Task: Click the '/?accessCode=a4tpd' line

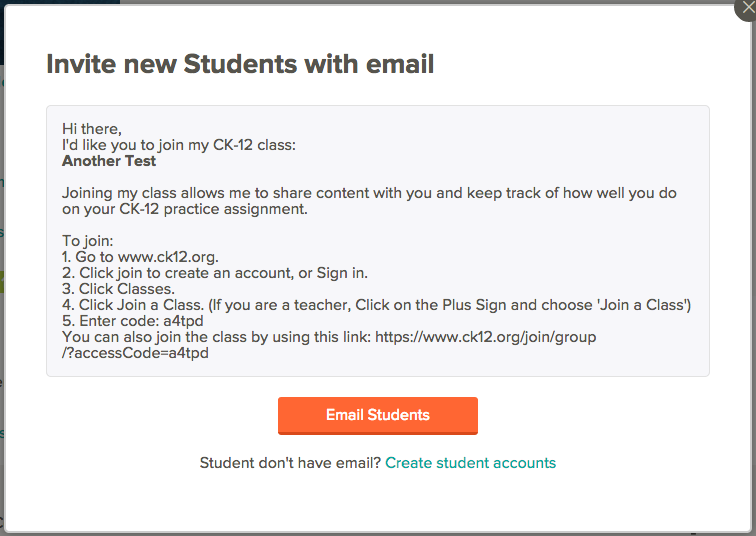Action: point(135,353)
